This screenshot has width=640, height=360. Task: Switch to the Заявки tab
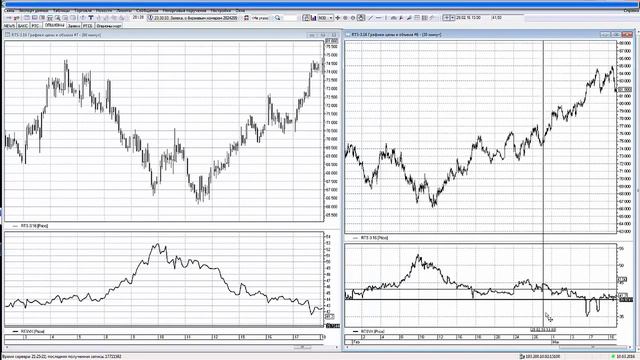[74, 26]
